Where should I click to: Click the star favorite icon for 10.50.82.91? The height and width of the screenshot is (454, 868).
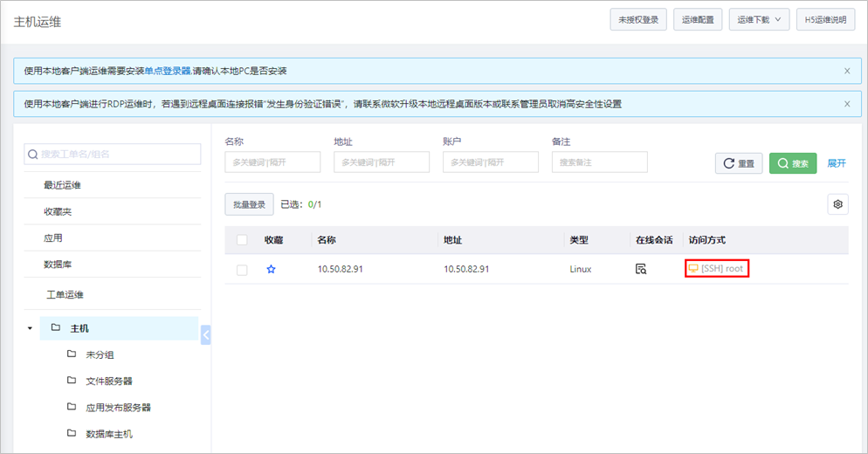coord(271,270)
